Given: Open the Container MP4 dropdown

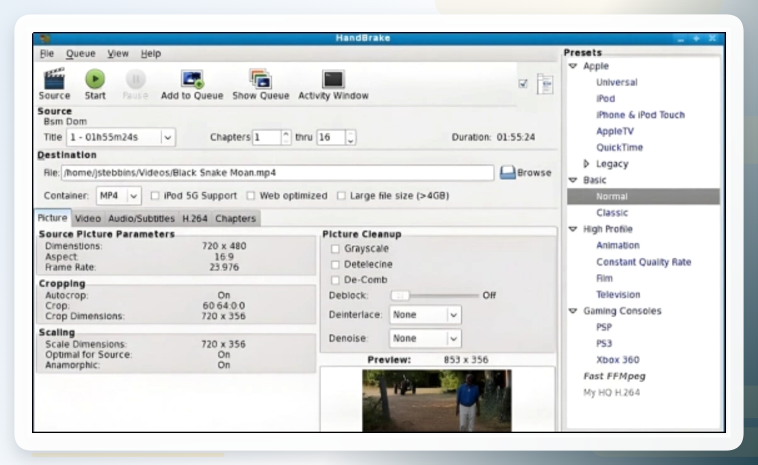Looking at the screenshot, I should [x=118, y=196].
